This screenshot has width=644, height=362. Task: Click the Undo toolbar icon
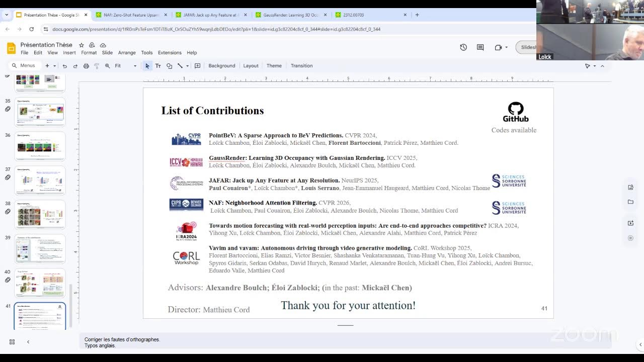click(x=64, y=66)
